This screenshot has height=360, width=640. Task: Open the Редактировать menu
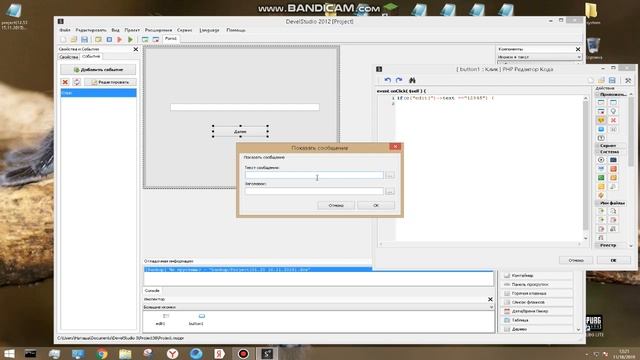[91, 30]
